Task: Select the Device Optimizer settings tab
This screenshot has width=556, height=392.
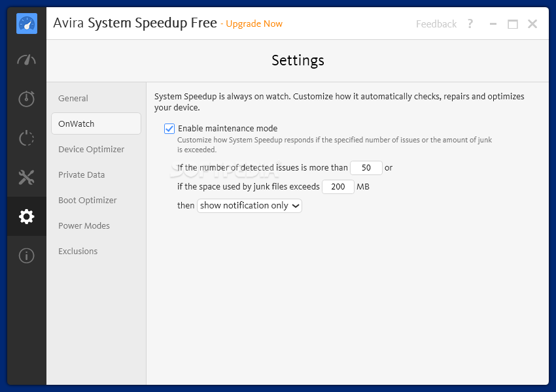Action: point(91,150)
